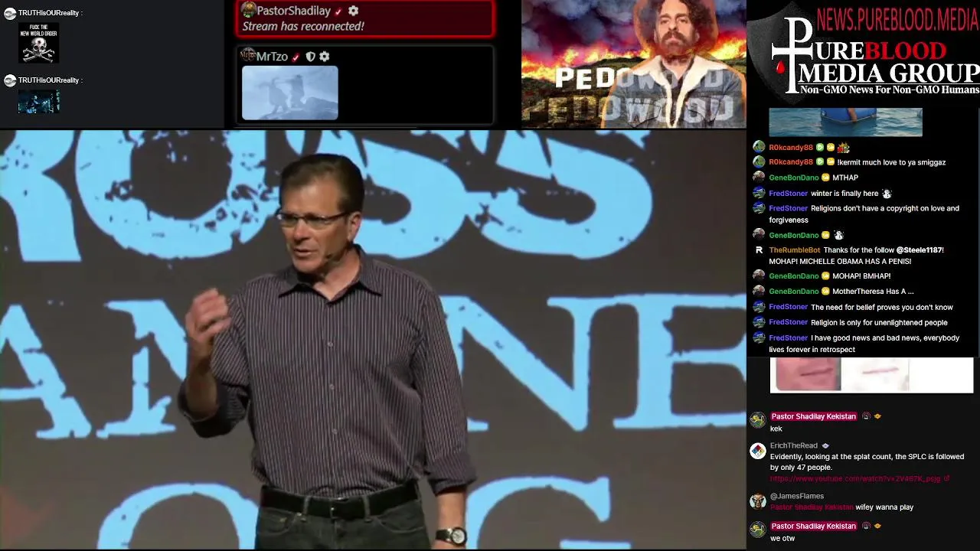The image size is (980, 551).
Task: Click the external-link icon after the YouTube URL
Action: [x=946, y=478]
